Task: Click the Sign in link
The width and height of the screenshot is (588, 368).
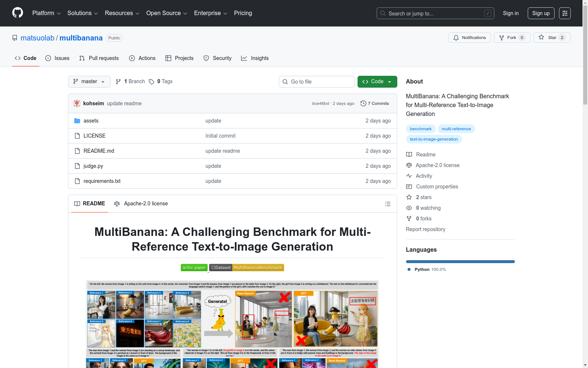Action: pyautogui.click(x=511, y=13)
